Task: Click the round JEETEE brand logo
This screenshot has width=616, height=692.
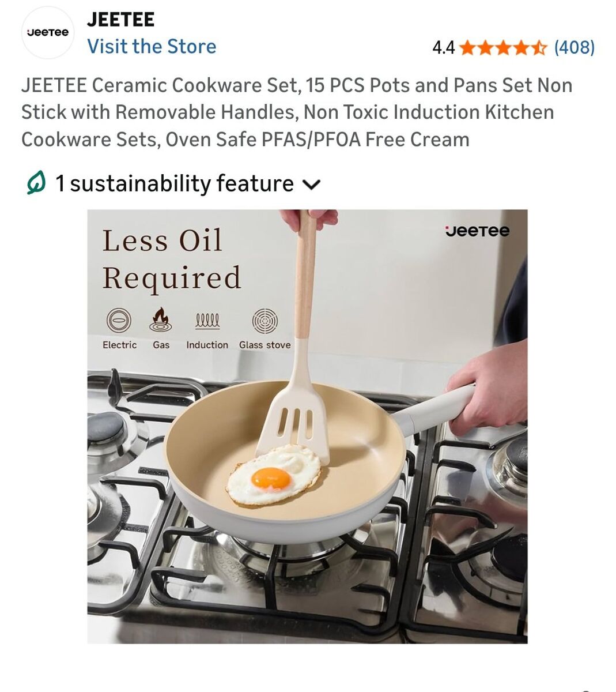Action: tap(48, 33)
